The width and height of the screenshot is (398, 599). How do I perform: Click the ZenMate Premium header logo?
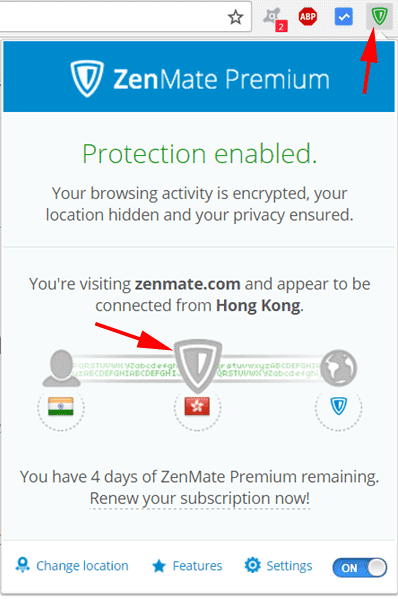coord(200,79)
